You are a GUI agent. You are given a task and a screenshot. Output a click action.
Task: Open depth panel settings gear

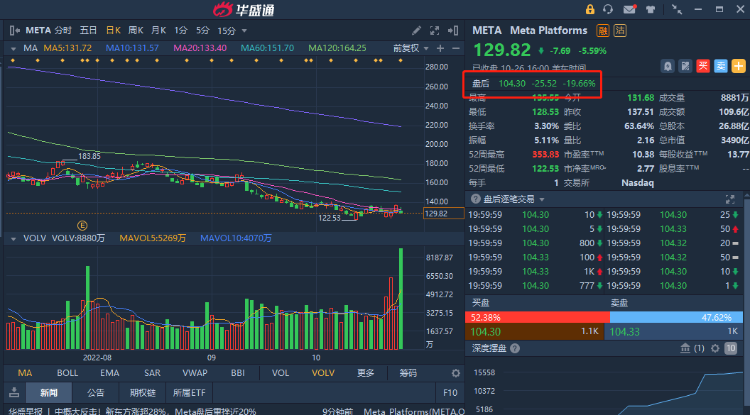(715, 348)
